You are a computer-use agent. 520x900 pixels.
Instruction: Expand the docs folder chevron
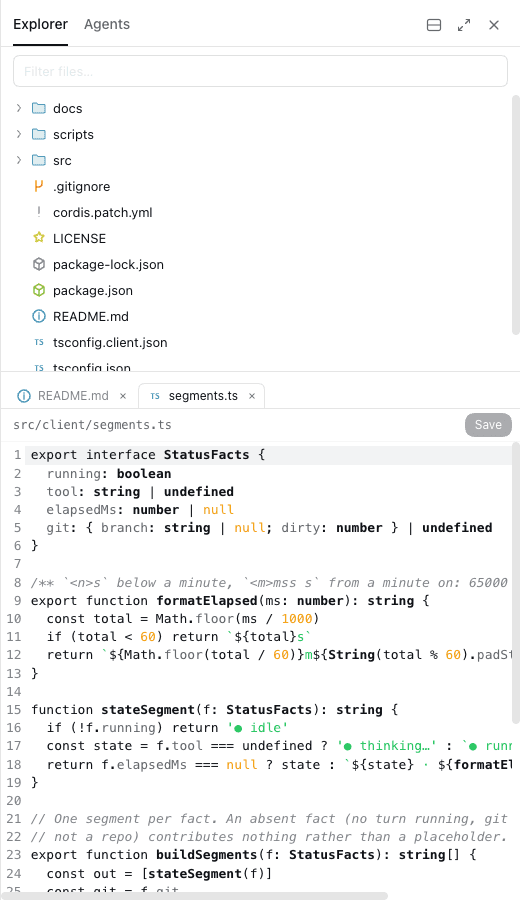pos(19,108)
